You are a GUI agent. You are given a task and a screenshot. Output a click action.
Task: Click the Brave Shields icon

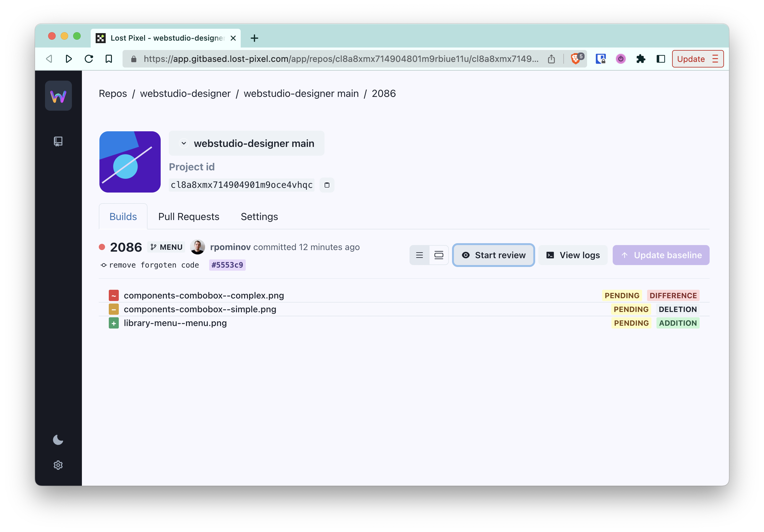(x=575, y=59)
